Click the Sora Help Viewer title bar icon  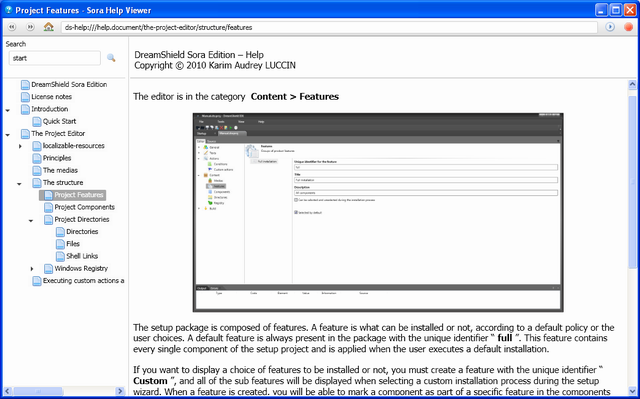[8, 10]
